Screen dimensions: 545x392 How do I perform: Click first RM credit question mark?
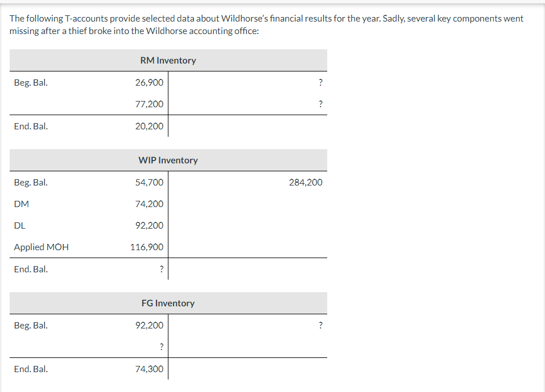point(320,82)
